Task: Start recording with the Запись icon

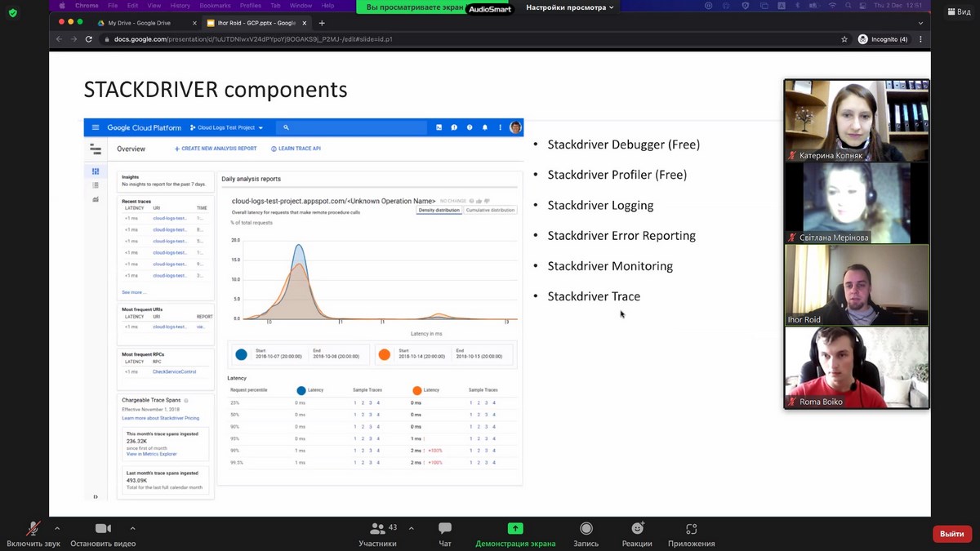Action: 586,529
